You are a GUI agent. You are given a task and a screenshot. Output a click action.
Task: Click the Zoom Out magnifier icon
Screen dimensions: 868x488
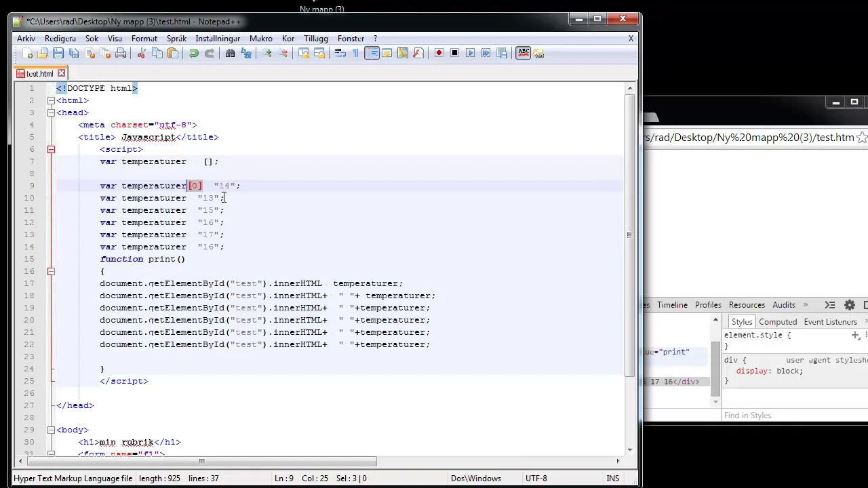283,53
